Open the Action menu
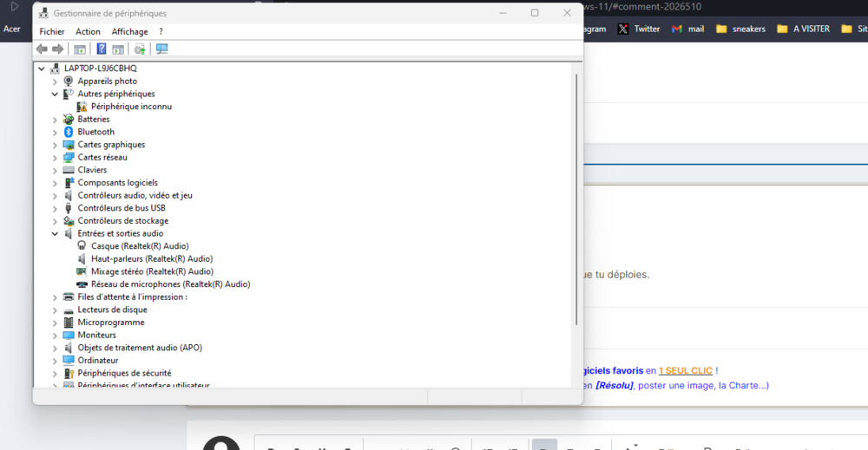Viewport: 868px width, 450px height. (x=88, y=31)
